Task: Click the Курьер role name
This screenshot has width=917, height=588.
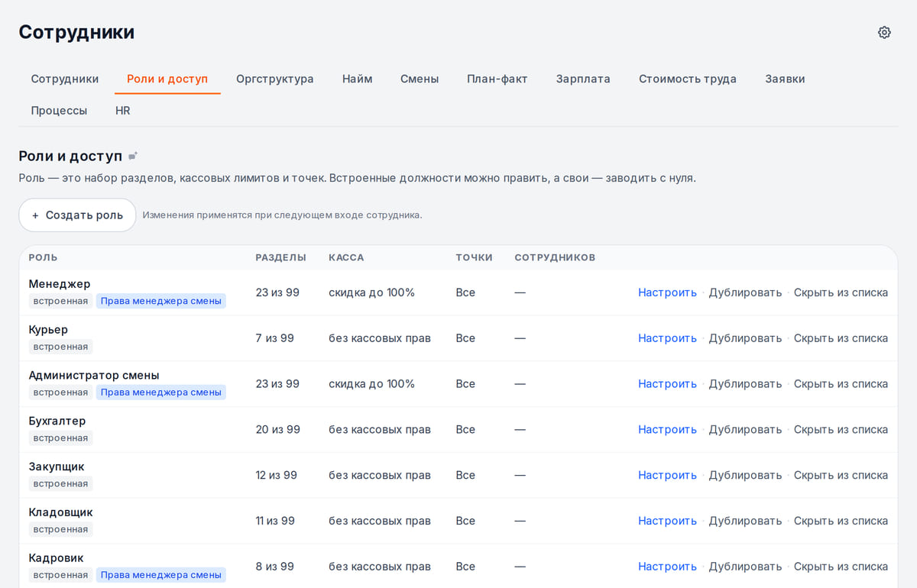Action: [48, 330]
